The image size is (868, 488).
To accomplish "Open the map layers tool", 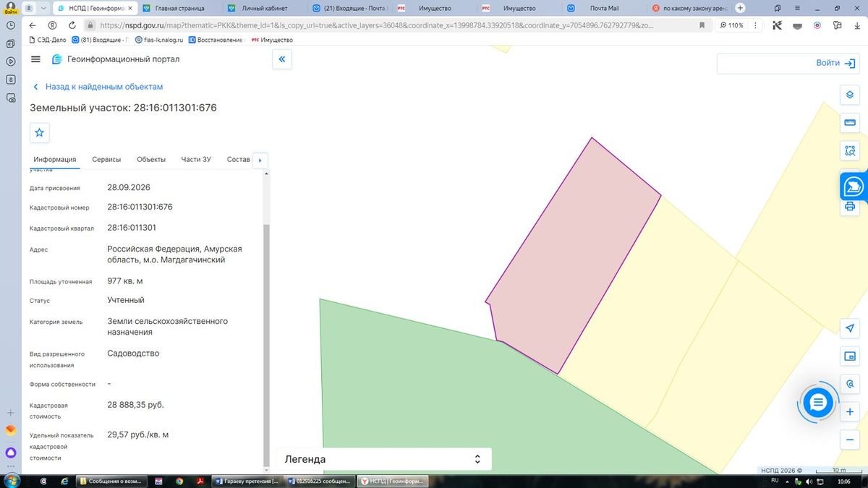I will pos(850,95).
